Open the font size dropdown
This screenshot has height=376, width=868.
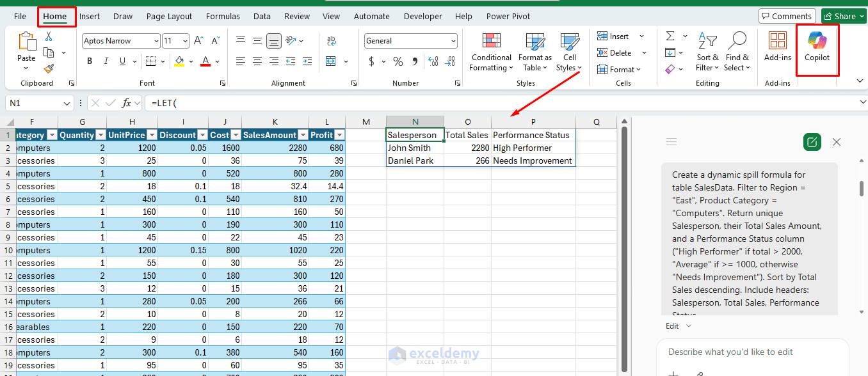coord(186,41)
